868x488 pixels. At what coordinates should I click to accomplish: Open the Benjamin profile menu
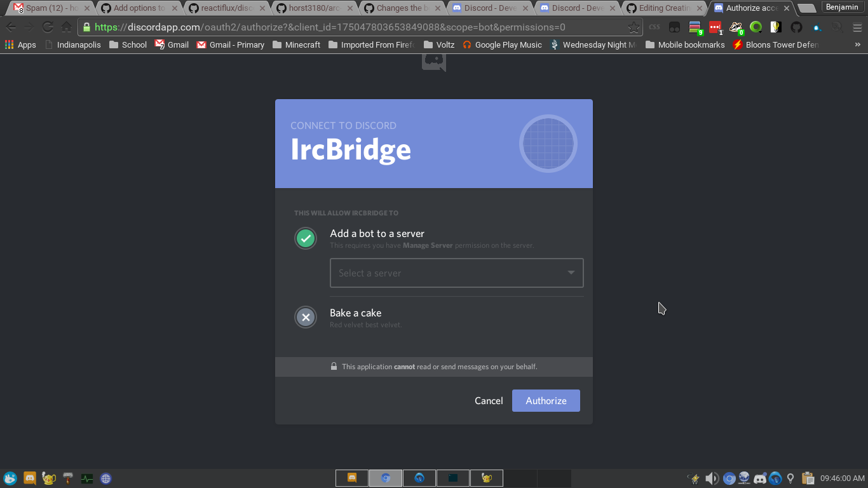coord(843,7)
